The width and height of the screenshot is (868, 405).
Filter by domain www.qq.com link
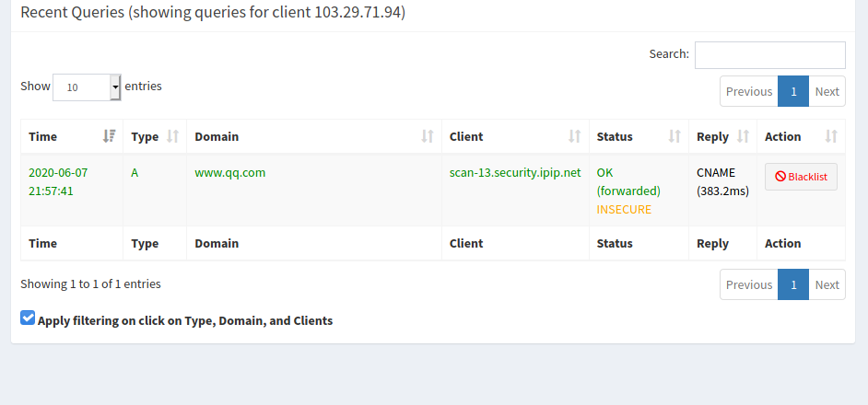point(229,172)
